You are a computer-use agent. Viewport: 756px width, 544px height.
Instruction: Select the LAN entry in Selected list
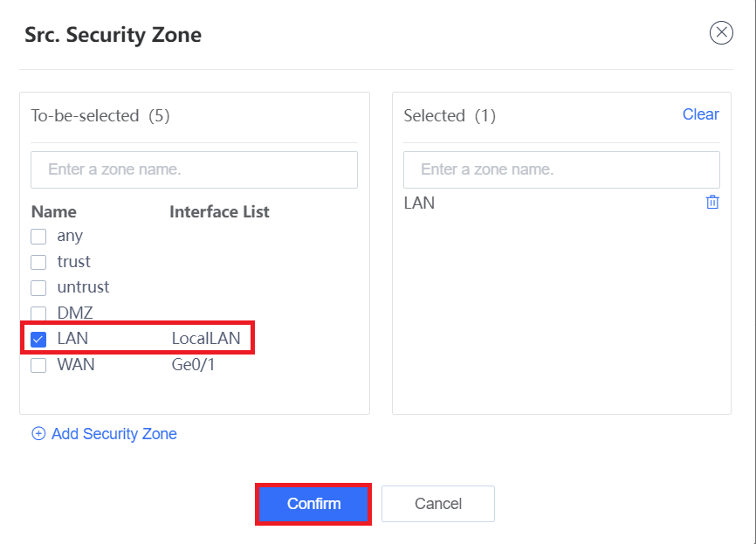(x=419, y=203)
